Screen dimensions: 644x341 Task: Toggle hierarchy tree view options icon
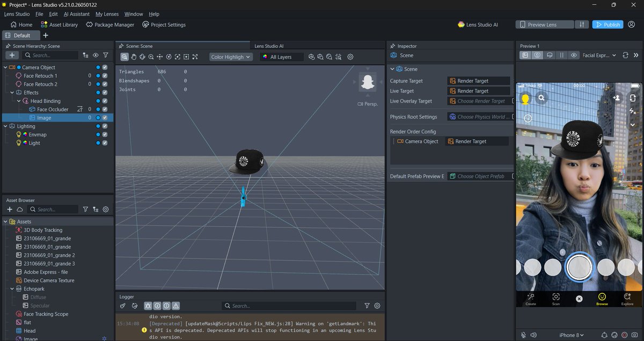pos(85,55)
